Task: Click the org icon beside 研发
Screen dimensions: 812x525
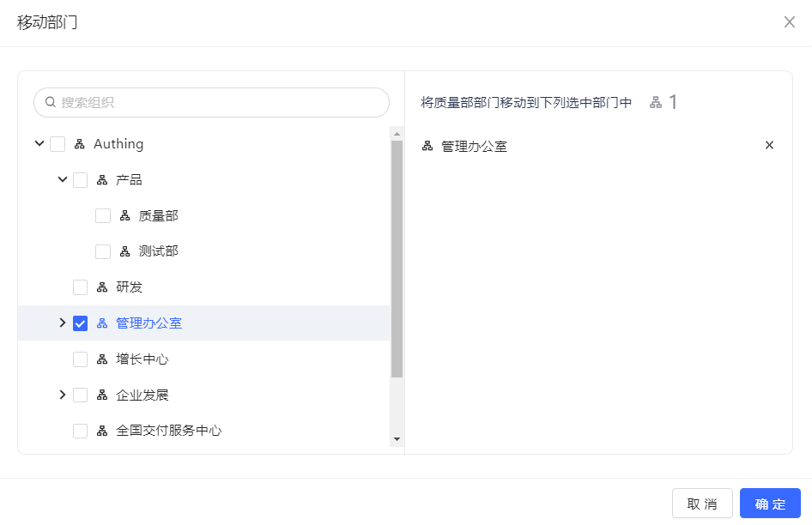Action: (102, 287)
